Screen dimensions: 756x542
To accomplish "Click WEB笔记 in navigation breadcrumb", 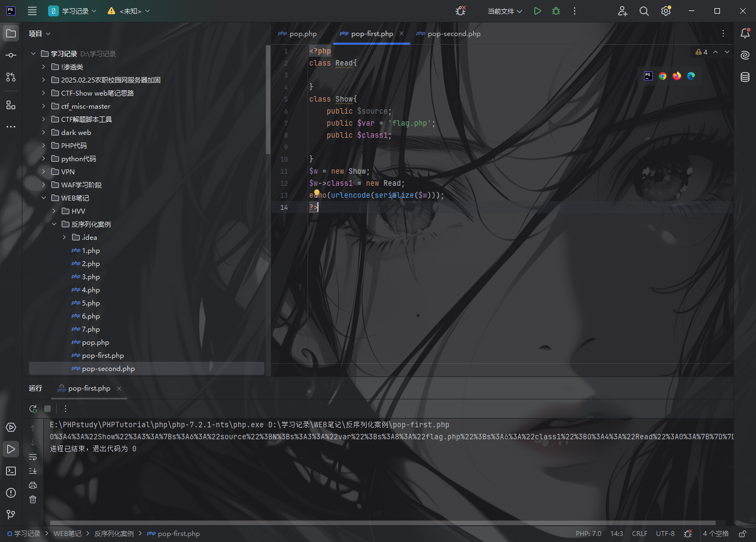I will 67,534.
